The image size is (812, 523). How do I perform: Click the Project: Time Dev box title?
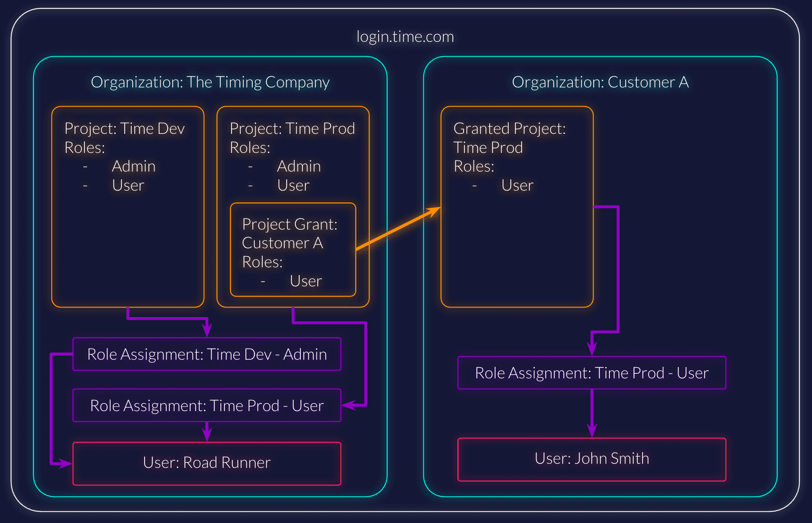coord(124,128)
